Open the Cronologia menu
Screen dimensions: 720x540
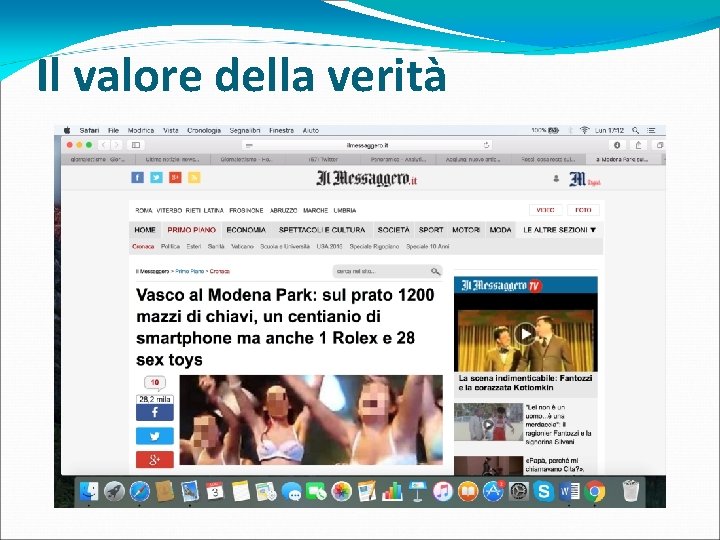[x=204, y=130]
